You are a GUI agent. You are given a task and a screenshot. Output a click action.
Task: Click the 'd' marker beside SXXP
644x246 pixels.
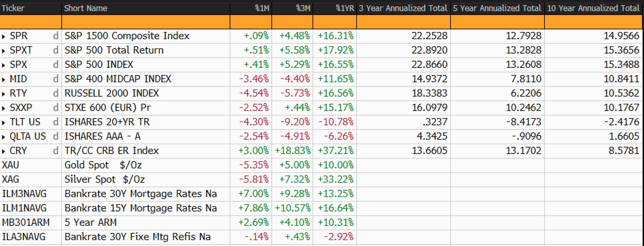click(55, 107)
